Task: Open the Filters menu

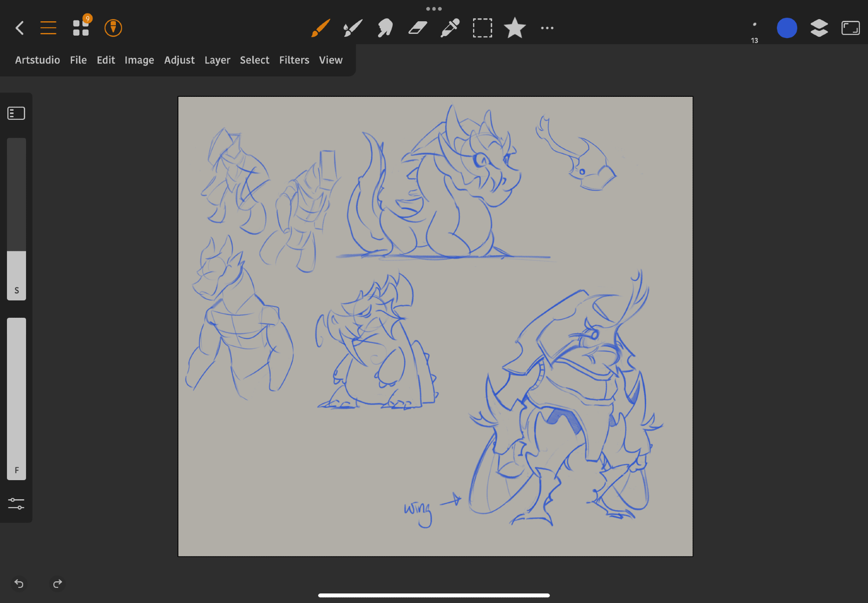Action: [294, 60]
